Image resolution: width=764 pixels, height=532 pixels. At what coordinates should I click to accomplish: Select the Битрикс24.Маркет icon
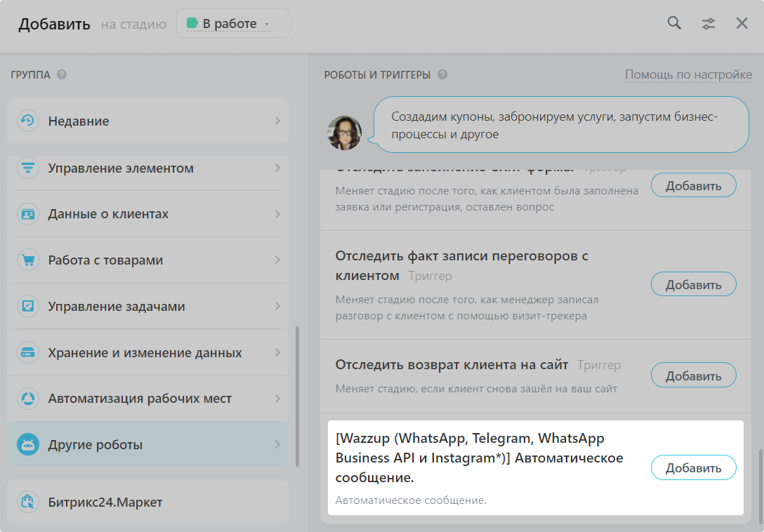tap(28, 502)
